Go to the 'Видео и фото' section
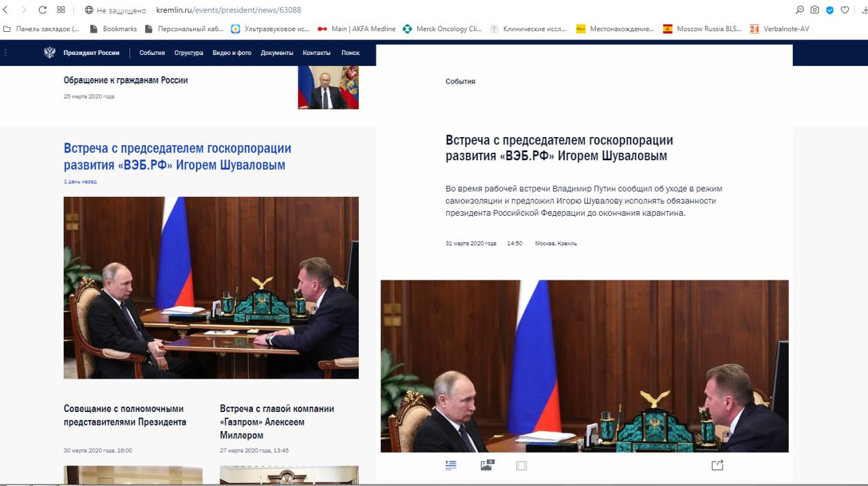The image size is (868, 486). [x=232, y=53]
